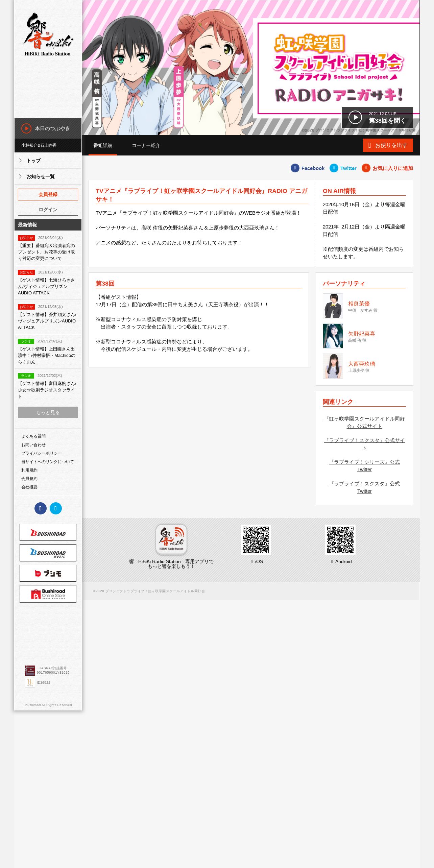The width and height of the screenshot is (434, 868).
Task: Click the iOS QR code
Action: click(256, 540)
